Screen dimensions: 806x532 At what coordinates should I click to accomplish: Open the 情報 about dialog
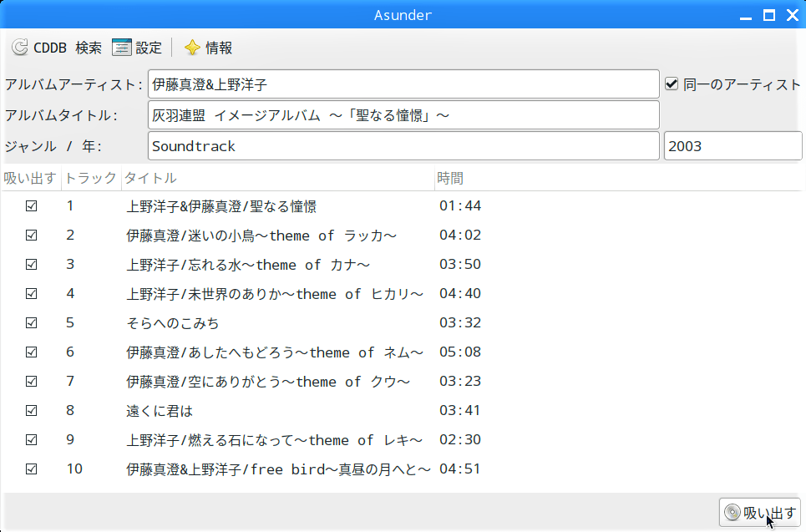[x=208, y=48]
